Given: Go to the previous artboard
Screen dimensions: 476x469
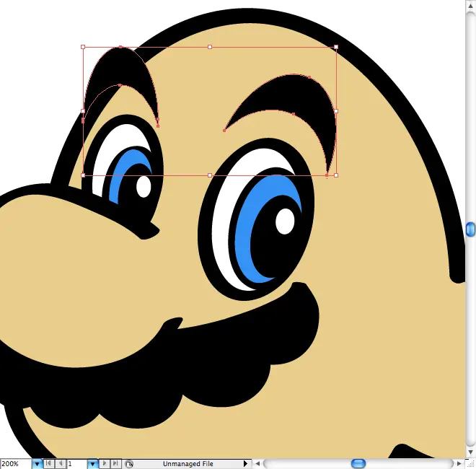Looking at the screenshot, I should point(61,463).
